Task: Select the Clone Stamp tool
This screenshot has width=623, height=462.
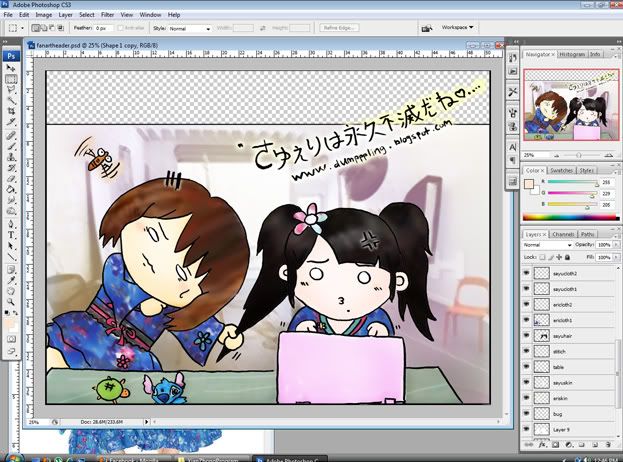Action: click(11, 157)
